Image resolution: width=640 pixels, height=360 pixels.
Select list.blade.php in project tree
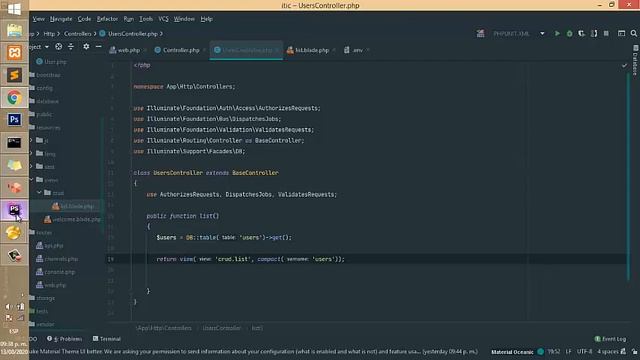[73, 206]
